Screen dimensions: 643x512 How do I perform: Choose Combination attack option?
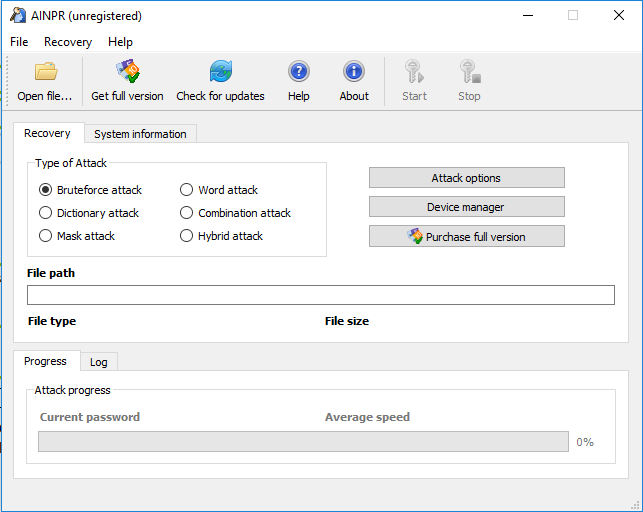pos(187,213)
